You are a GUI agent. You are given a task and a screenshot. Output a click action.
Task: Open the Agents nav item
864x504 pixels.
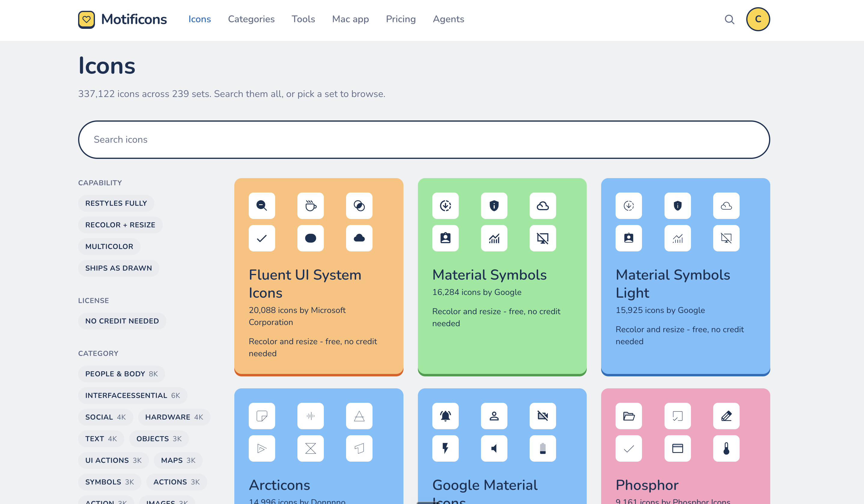click(x=449, y=19)
